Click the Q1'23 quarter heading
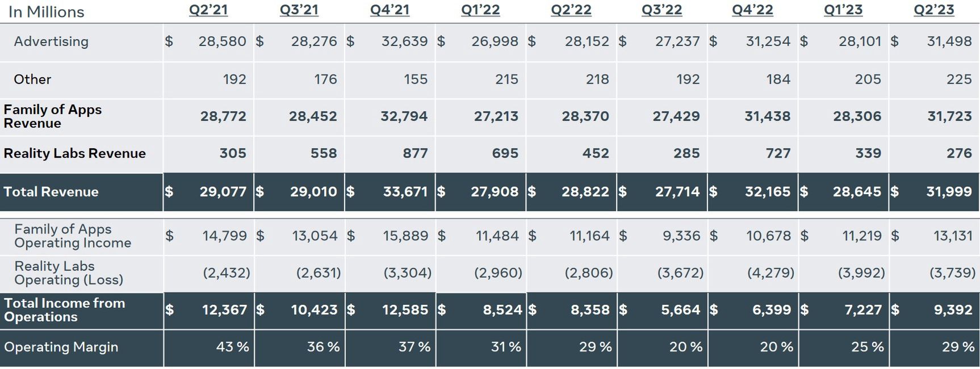Image resolution: width=980 pixels, height=369 pixels. point(843,10)
